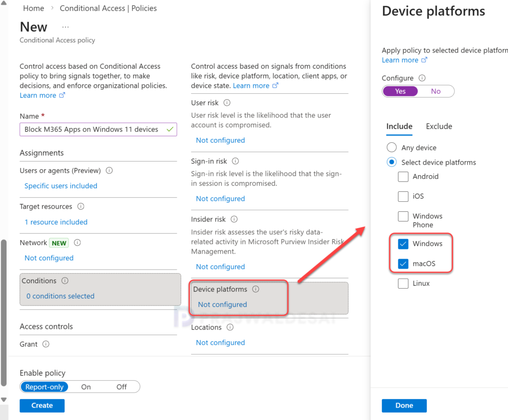
Task: Open Learn more link in Device platforms panel
Action: tap(404, 60)
